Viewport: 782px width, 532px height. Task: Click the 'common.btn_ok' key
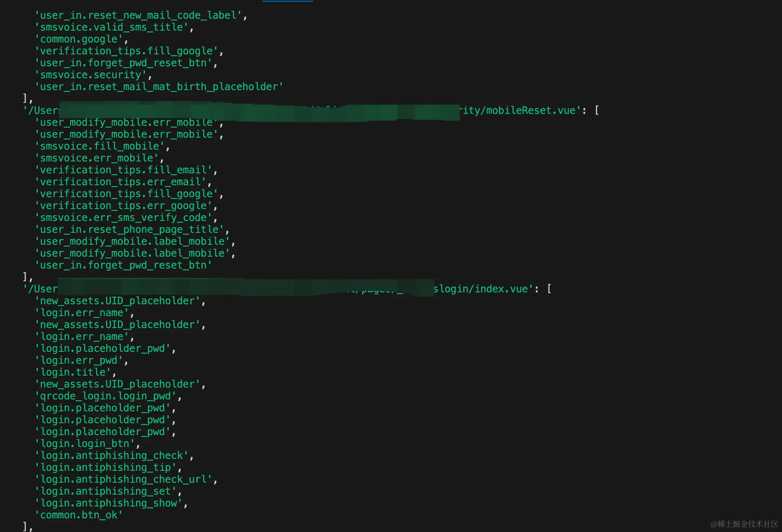[79, 515]
